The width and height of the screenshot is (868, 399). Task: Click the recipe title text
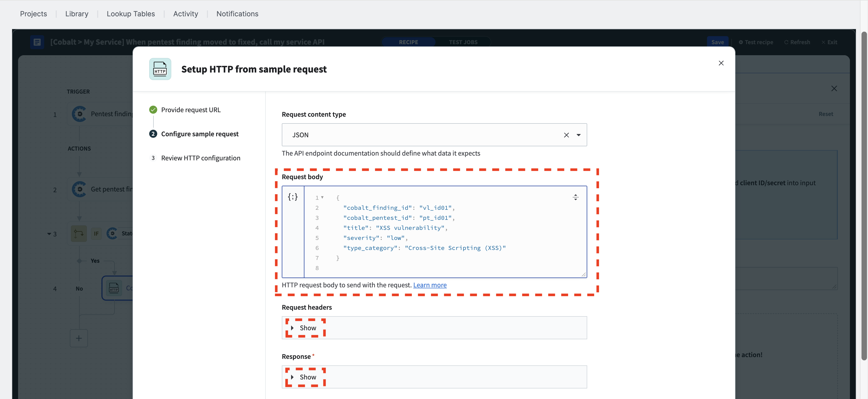(187, 42)
